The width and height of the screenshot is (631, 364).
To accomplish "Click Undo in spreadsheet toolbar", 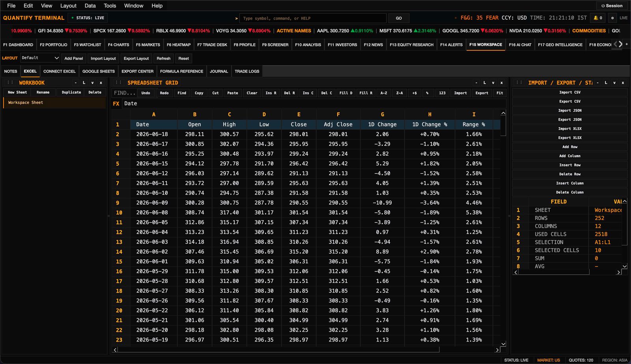I will click(146, 93).
